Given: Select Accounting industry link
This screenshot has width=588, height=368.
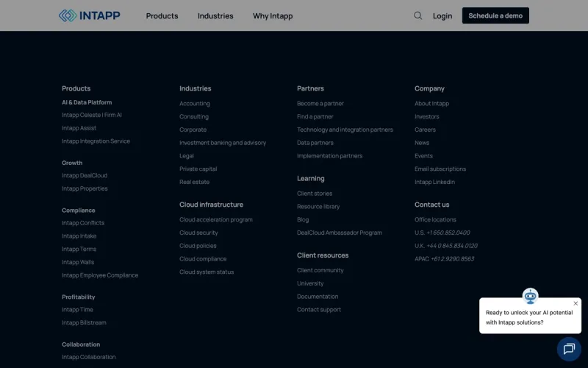Looking at the screenshot, I should pyautogui.click(x=194, y=103).
